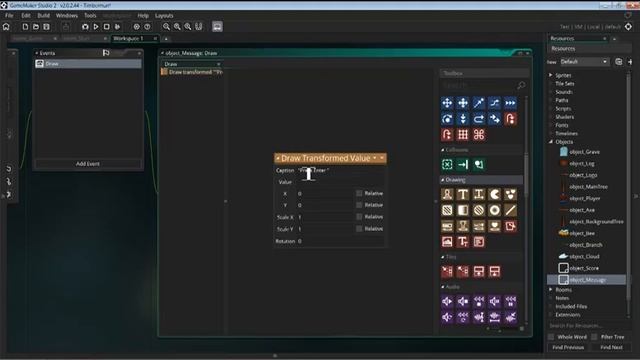Clean the build cache with broom icon

click(118, 27)
